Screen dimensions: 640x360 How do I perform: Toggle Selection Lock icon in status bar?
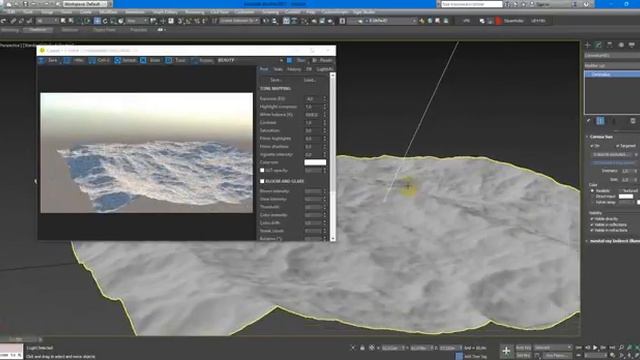tap(362, 348)
